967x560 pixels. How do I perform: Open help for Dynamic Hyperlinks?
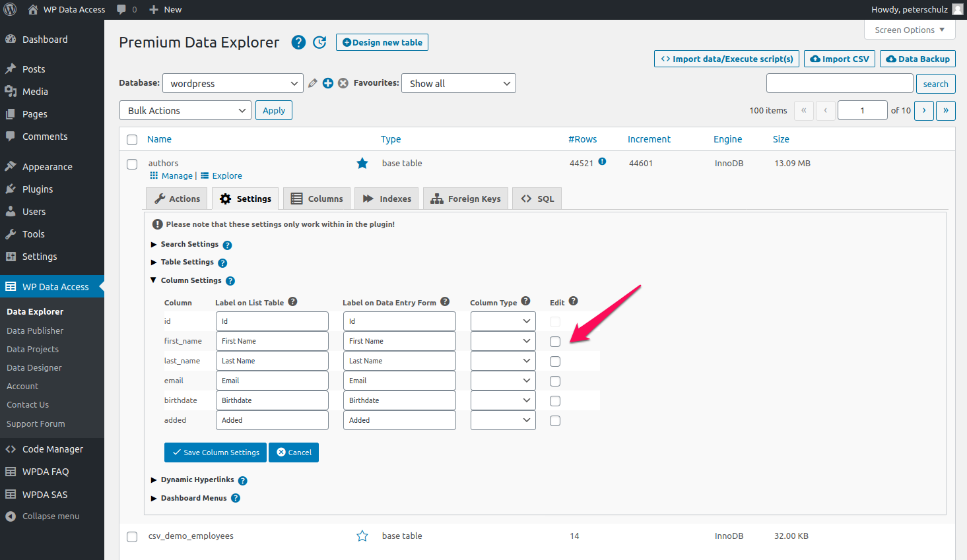pos(243,481)
